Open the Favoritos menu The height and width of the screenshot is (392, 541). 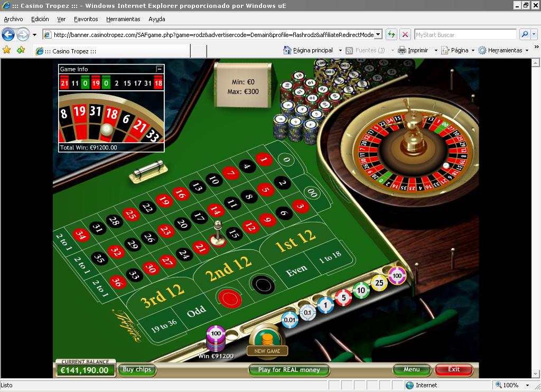pos(86,19)
